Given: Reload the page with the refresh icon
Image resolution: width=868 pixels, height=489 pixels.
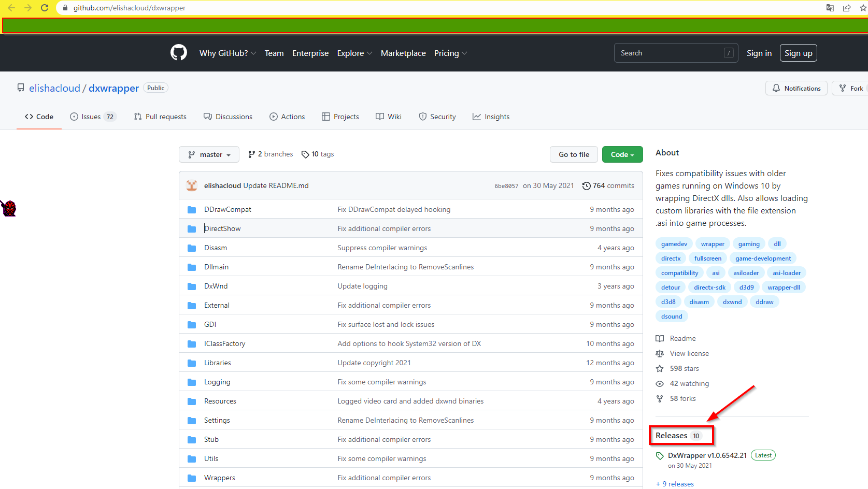Looking at the screenshot, I should (45, 8).
